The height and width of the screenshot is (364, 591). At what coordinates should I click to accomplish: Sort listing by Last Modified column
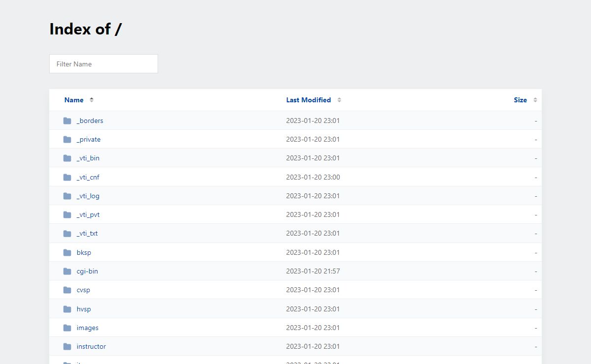308,100
